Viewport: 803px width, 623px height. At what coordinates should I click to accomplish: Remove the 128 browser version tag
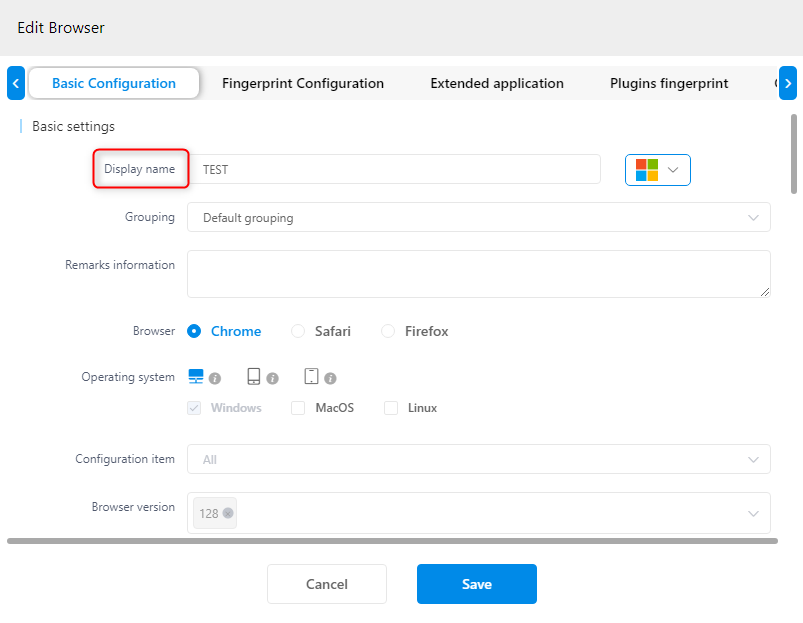[228, 513]
